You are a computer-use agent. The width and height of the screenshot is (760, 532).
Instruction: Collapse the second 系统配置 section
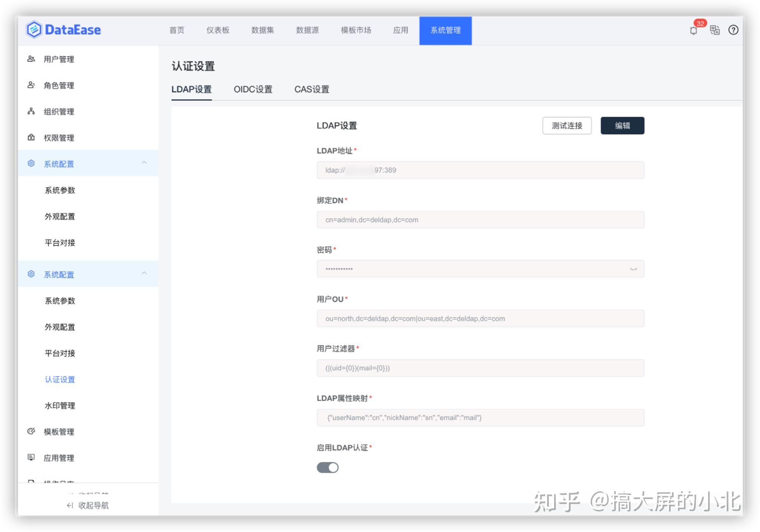144,273
